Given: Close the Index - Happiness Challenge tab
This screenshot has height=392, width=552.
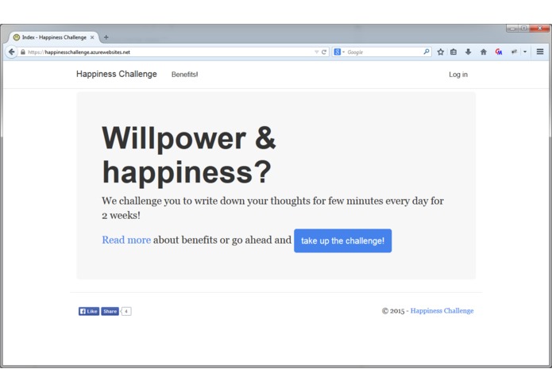Looking at the screenshot, I should tap(92, 37).
